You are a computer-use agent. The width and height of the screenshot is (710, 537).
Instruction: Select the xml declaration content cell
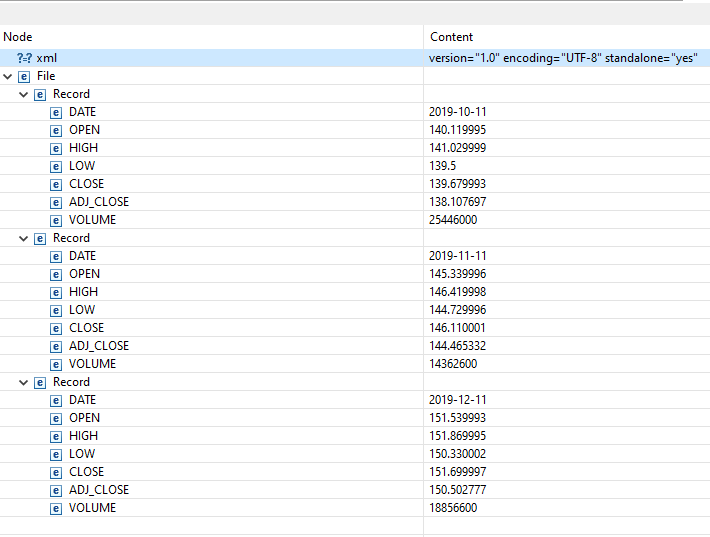[x=567, y=58]
